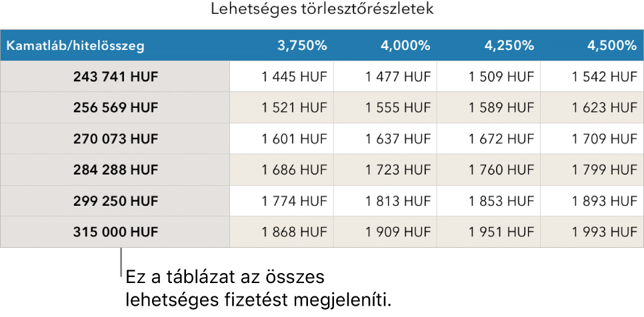Viewport: 644px width, 317px height.
Task: Select the 1 993 HUF cell
Action: pyautogui.click(x=592, y=232)
